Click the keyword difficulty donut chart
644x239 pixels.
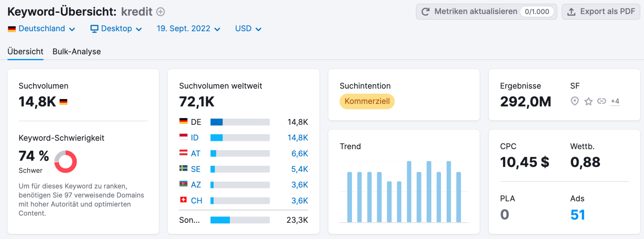coord(65,162)
